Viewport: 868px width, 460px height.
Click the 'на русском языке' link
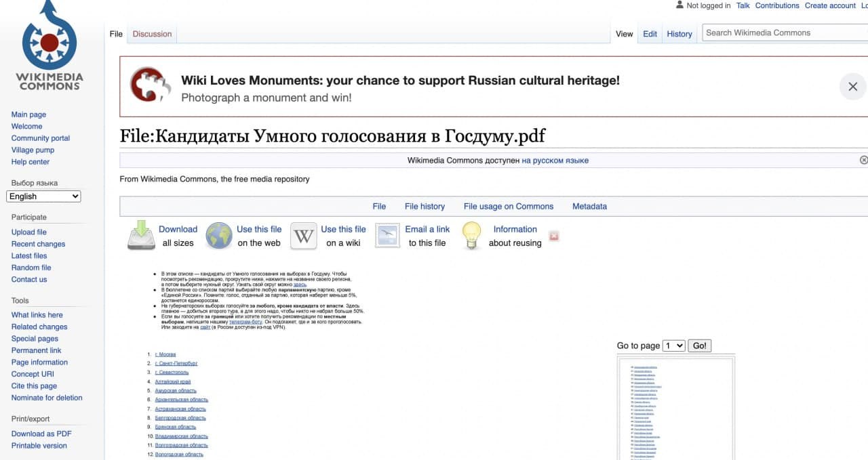(555, 161)
